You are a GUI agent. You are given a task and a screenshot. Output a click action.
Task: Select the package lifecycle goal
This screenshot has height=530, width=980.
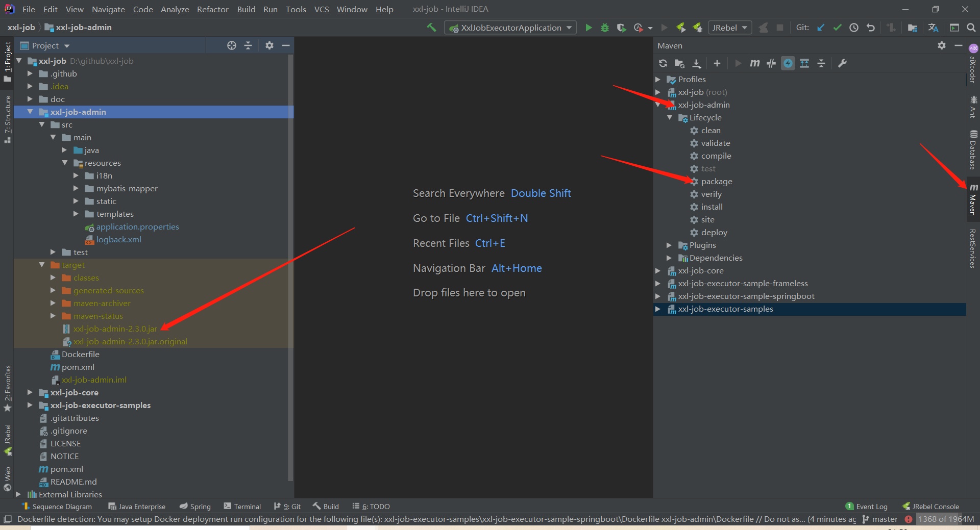[x=717, y=182]
